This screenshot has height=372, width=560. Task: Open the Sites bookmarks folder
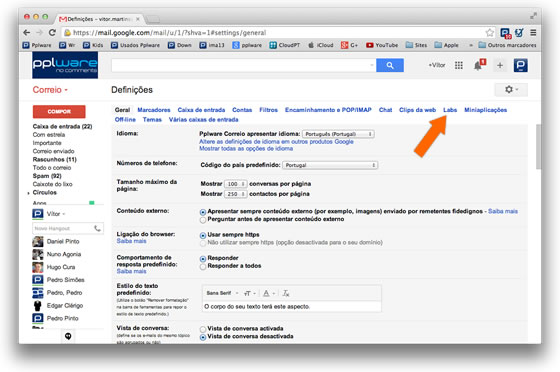coord(416,45)
